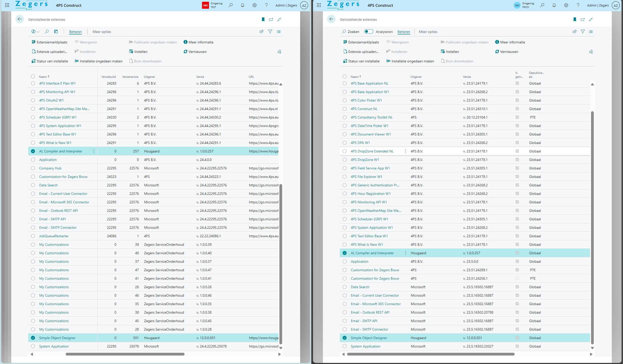Click Meer informatie in right window
Screen dimensions: 623x364
click(510, 42)
